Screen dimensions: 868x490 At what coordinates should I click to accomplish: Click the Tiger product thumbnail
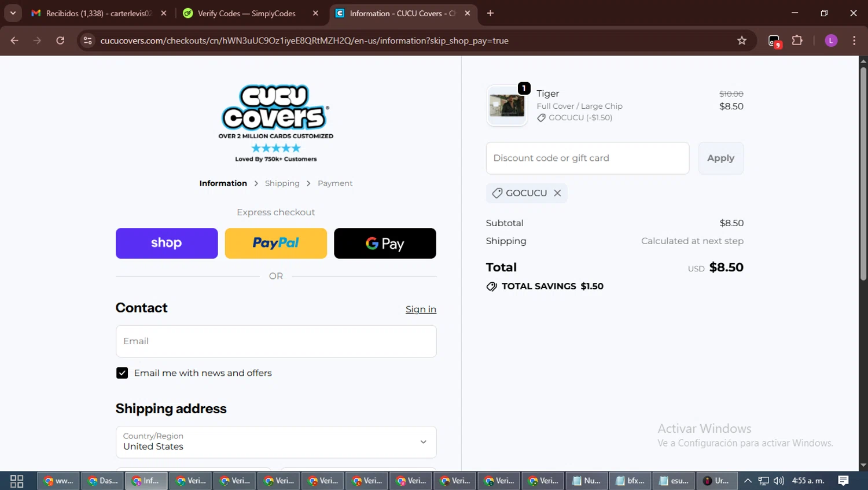507,106
